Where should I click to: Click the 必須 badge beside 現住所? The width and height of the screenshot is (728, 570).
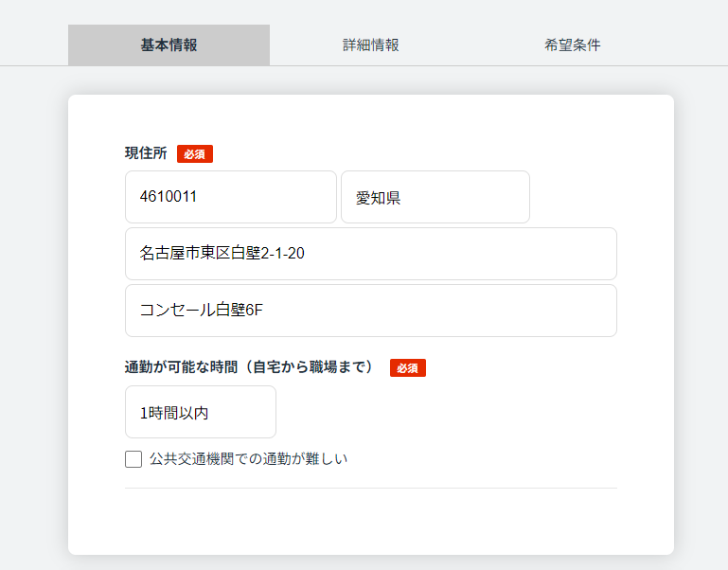pyautogui.click(x=195, y=153)
